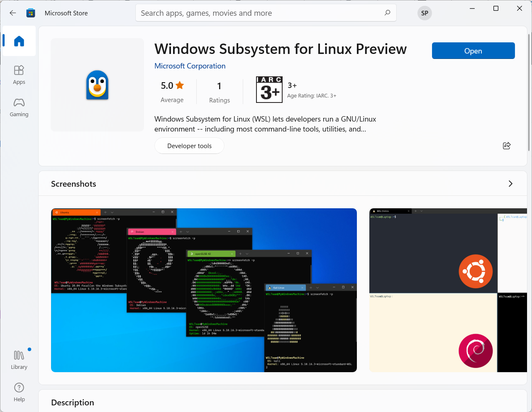This screenshot has height=412, width=532.
Task: View the second screenshot with Ubuntu logo
Action: tap(448, 290)
